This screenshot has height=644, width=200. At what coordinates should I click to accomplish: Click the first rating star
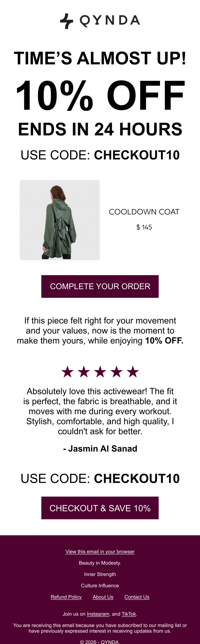point(67,372)
